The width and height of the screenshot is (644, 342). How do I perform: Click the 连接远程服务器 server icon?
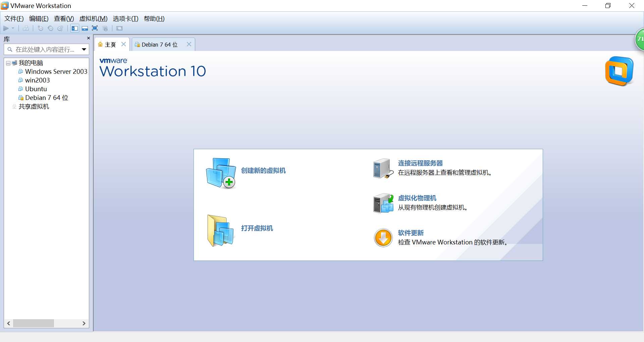383,168
